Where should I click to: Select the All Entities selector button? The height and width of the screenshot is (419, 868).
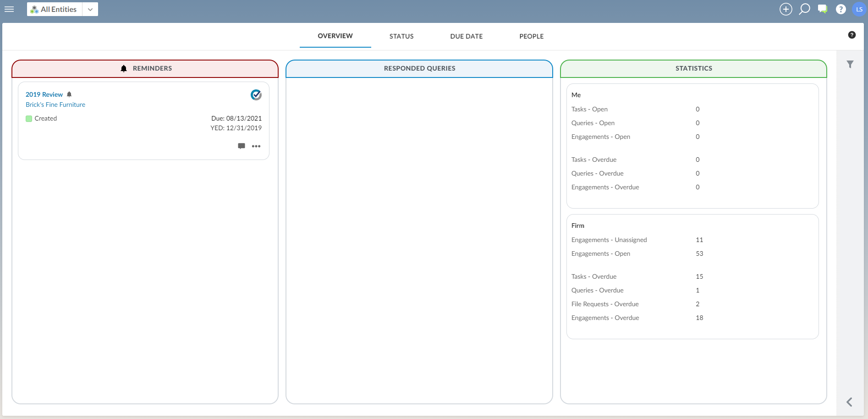(55, 9)
